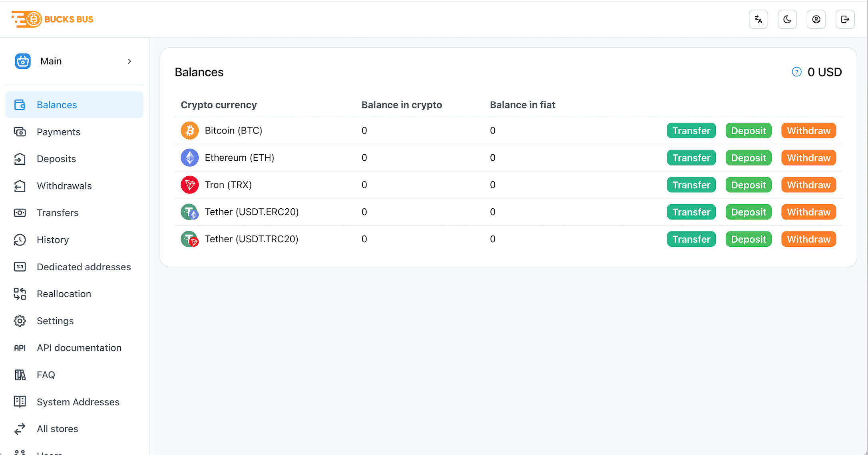
Task: Toggle dark mode with the moon icon
Action: point(787,19)
